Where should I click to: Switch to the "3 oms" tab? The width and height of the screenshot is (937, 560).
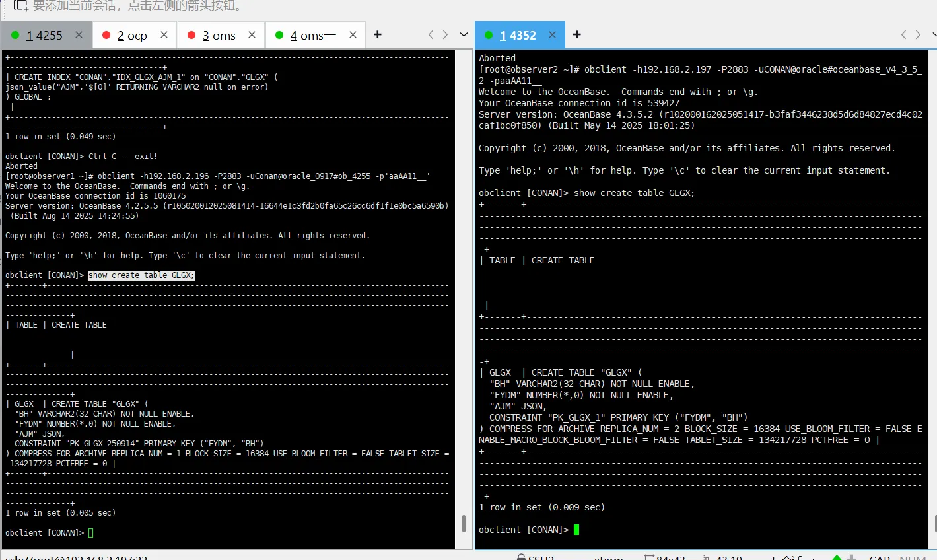[219, 36]
